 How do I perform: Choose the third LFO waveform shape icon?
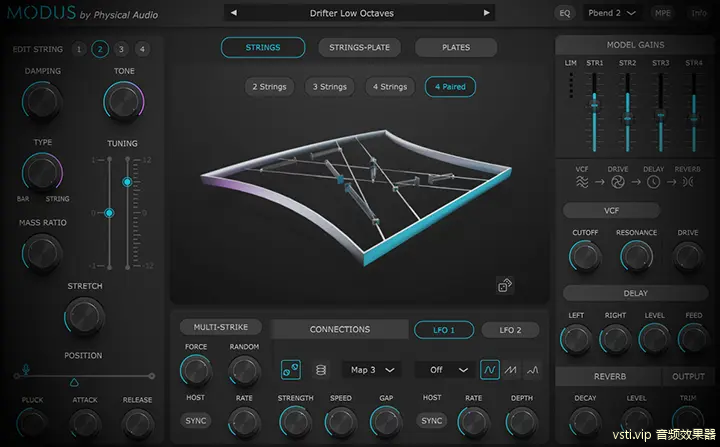coord(532,370)
